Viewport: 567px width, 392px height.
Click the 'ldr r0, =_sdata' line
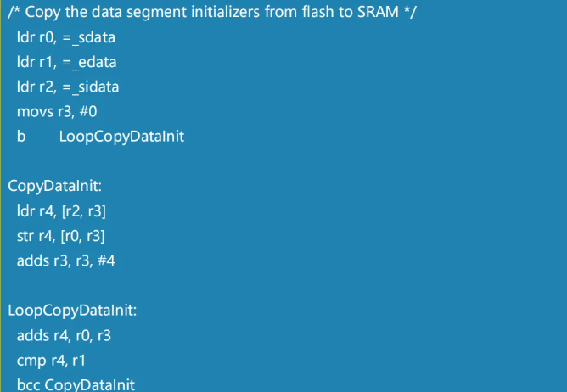click(66, 37)
